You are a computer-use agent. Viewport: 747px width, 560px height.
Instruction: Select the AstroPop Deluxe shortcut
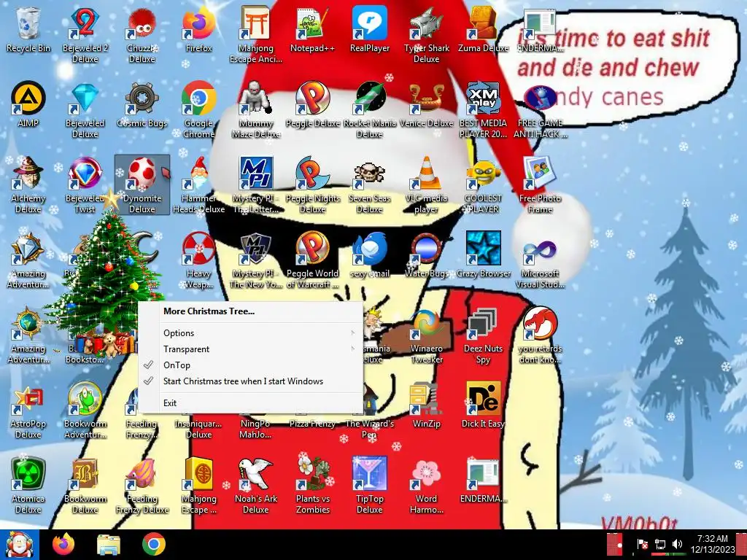point(28,411)
